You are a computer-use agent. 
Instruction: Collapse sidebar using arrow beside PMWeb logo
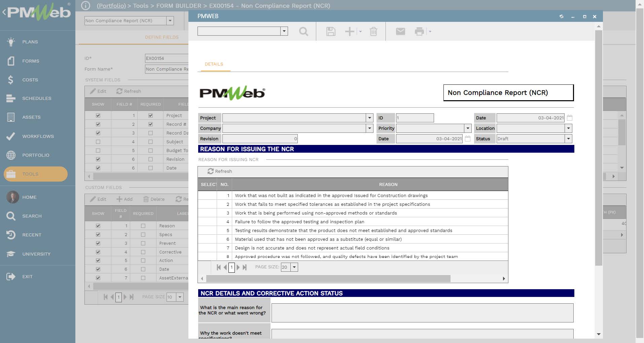[4, 12]
